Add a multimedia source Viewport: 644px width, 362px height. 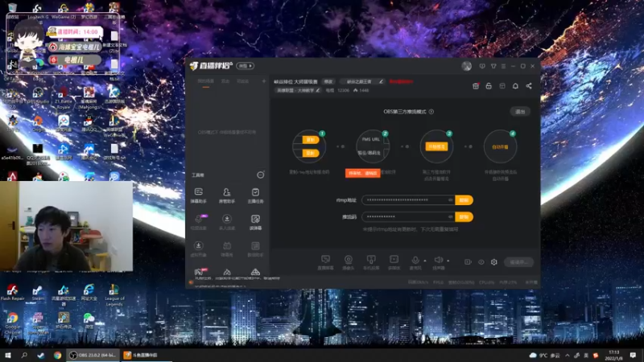(394, 262)
